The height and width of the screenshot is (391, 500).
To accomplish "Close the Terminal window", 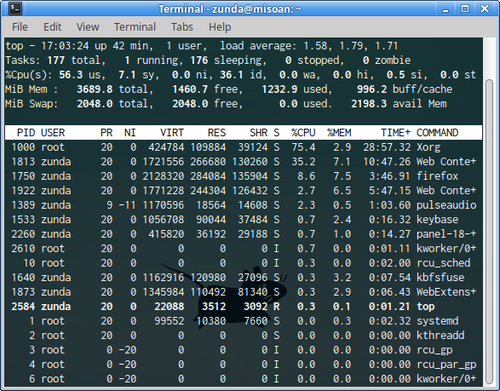I will (x=484, y=9).
